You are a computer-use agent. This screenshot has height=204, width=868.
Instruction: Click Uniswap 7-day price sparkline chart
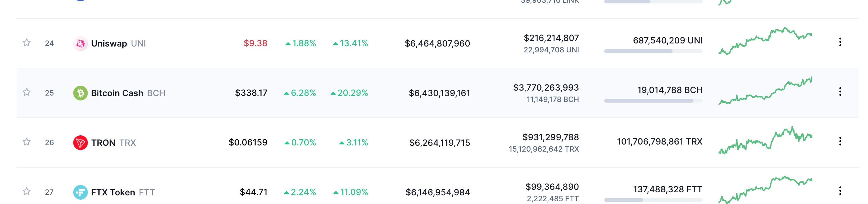[x=765, y=41]
